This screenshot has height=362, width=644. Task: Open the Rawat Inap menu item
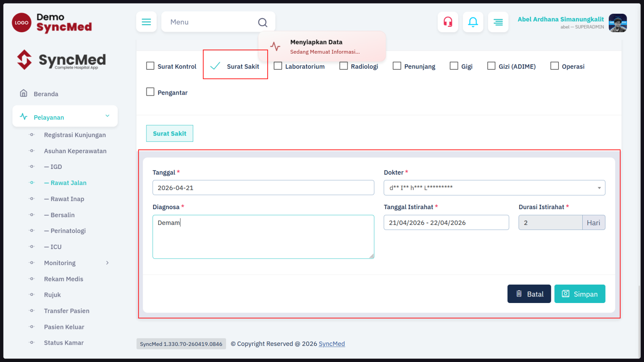[x=64, y=199]
